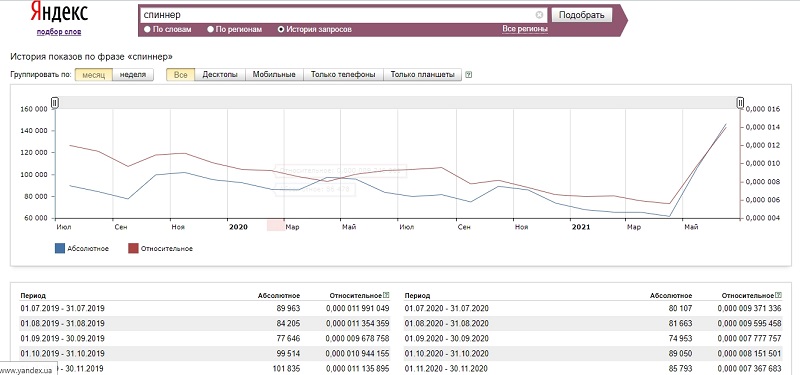
Task: Group the chart by месяц
Action: [x=93, y=74]
